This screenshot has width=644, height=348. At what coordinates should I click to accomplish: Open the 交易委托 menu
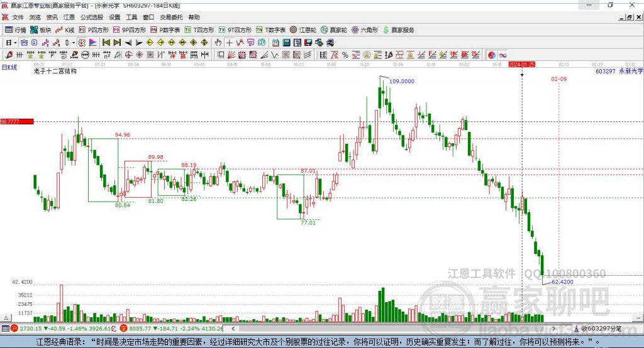(171, 17)
